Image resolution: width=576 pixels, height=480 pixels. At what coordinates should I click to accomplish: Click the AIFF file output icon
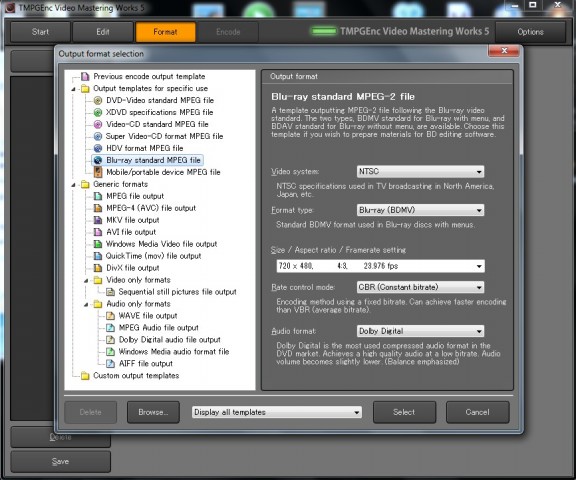(110, 364)
